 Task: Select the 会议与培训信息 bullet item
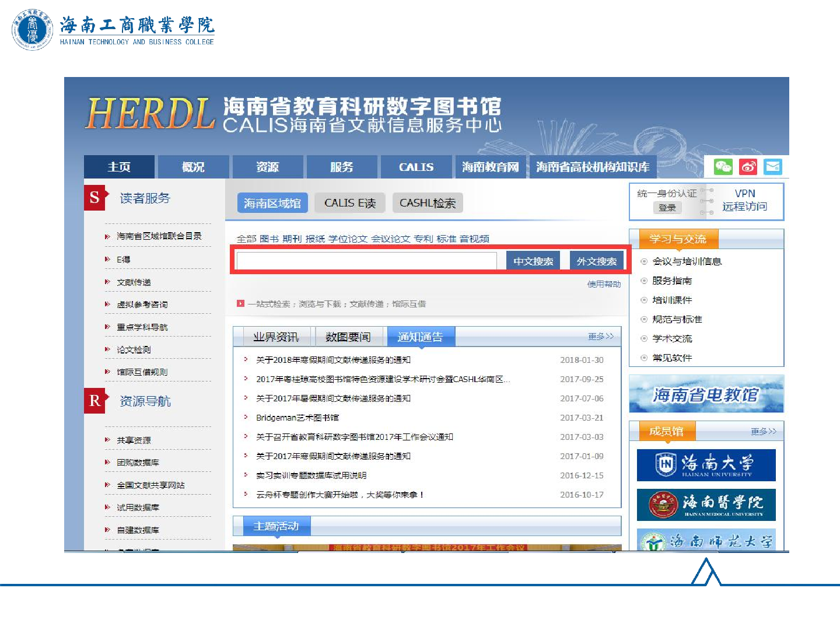pos(687,261)
